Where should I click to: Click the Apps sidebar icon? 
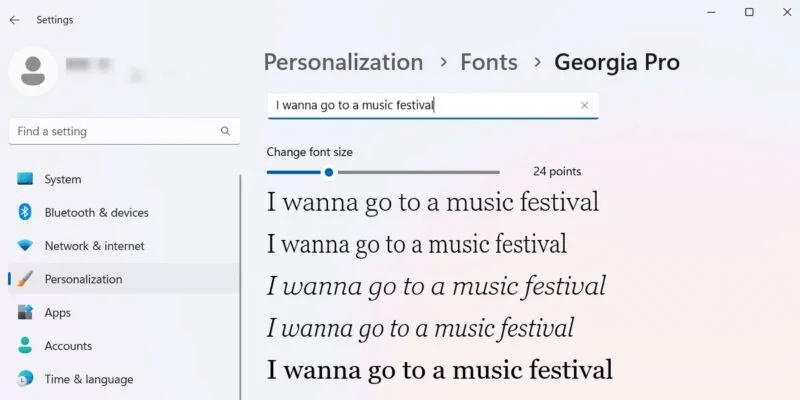point(24,312)
